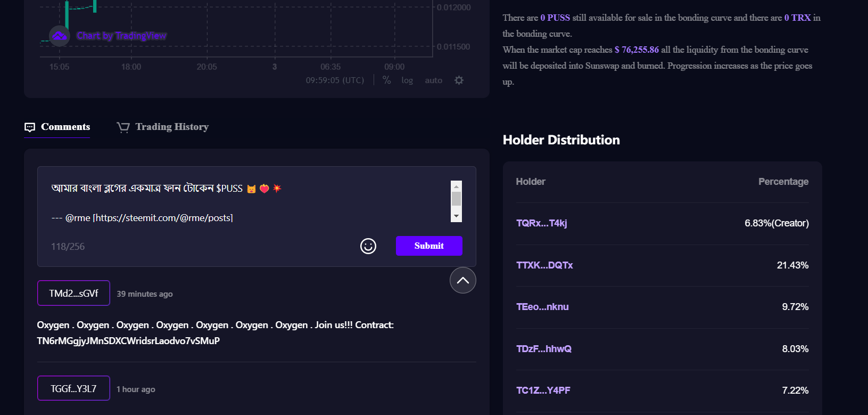Click the 0.011500 price axis label
This screenshot has width=868, height=415.
click(453, 47)
